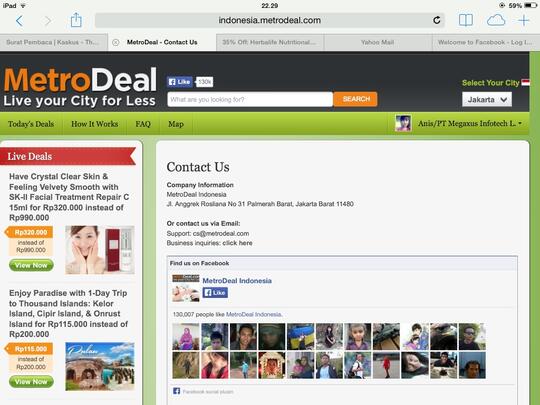
Task: Click the battery indicator in status bar
Action: pos(530,5)
